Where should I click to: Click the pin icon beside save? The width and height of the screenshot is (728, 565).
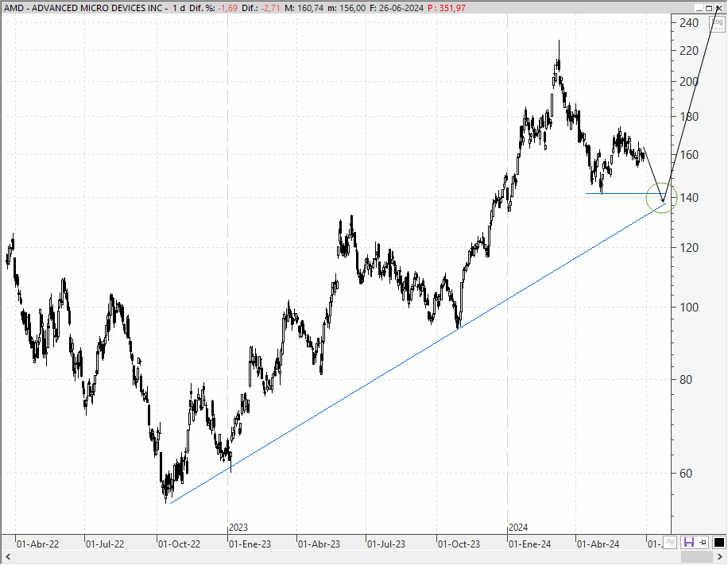pos(703,542)
